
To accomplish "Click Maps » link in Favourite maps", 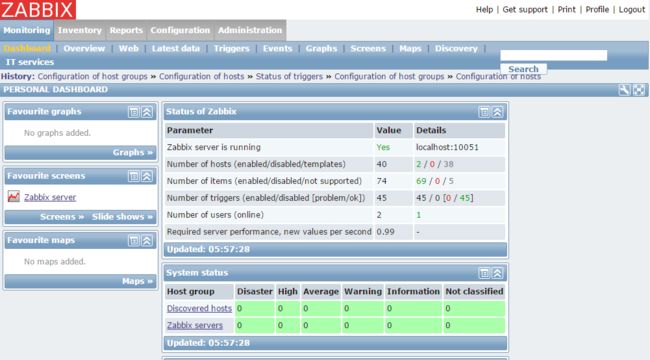I will (x=137, y=281).
